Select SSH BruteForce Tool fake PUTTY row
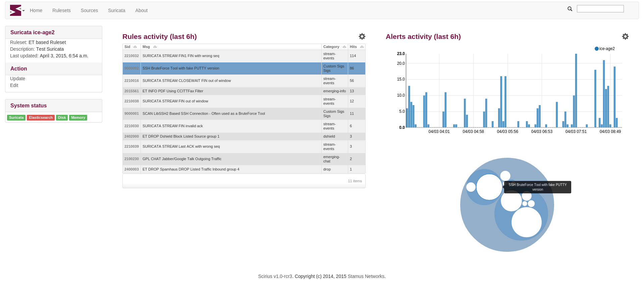The height and width of the screenshot is (284, 644). coord(244,68)
